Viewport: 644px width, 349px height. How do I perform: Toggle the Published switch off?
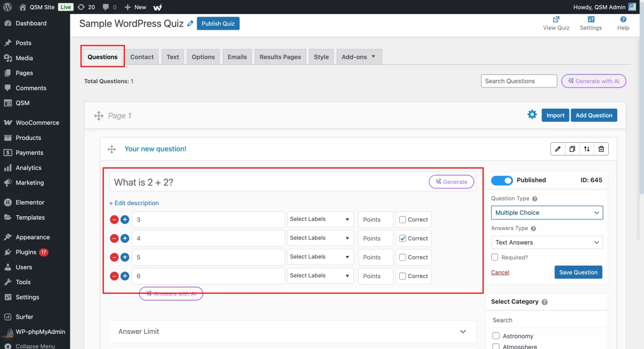[502, 180]
